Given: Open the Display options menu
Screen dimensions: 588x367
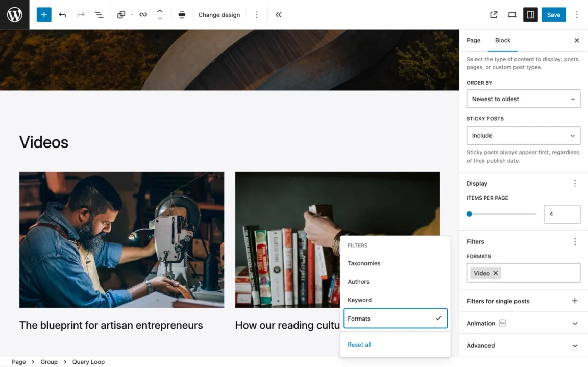Looking at the screenshot, I should pos(575,183).
